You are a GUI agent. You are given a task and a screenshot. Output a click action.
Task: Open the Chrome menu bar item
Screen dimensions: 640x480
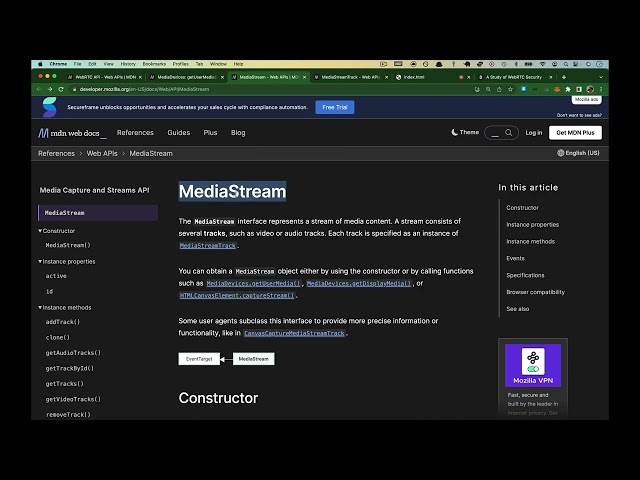(58, 64)
